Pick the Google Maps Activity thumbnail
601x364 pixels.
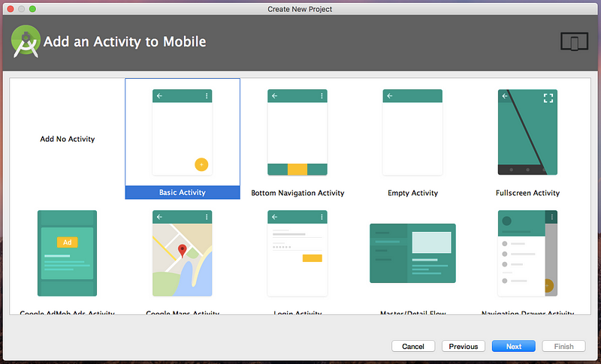[182, 253]
